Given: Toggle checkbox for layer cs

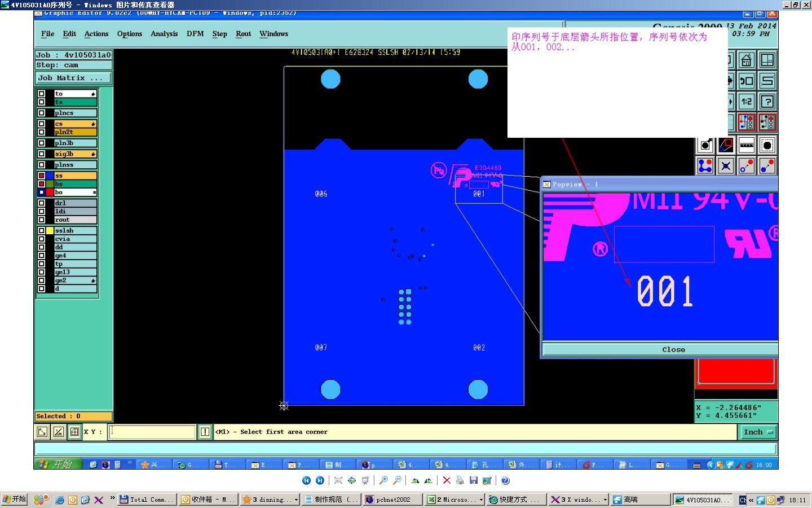Looking at the screenshot, I should pos(41,124).
